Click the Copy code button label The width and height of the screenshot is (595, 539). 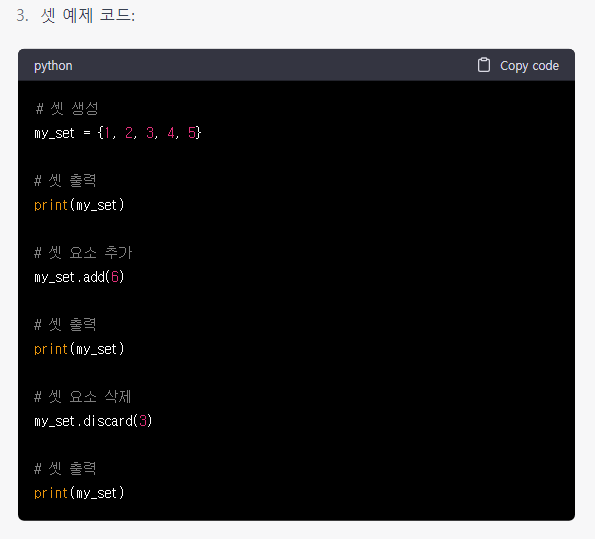(529, 66)
